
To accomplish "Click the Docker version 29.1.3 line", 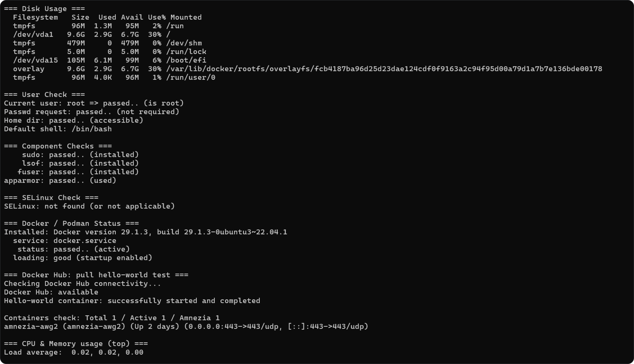I will pyautogui.click(x=145, y=232).
